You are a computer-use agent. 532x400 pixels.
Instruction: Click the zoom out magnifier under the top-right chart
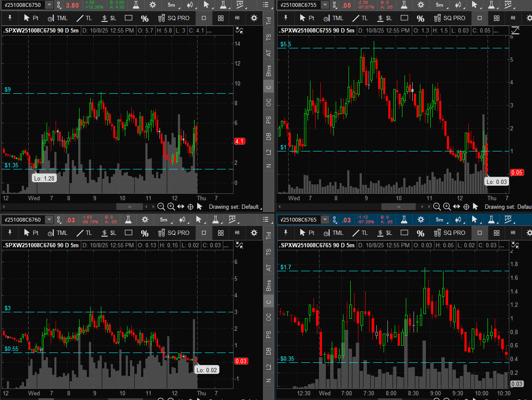point(437,207)
